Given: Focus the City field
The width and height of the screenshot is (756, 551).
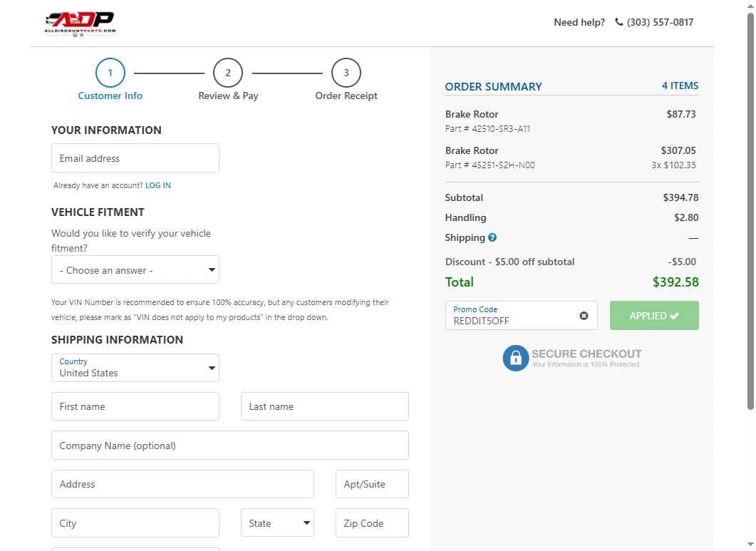Looking at the screenshot, I should [x=135, y=522].
